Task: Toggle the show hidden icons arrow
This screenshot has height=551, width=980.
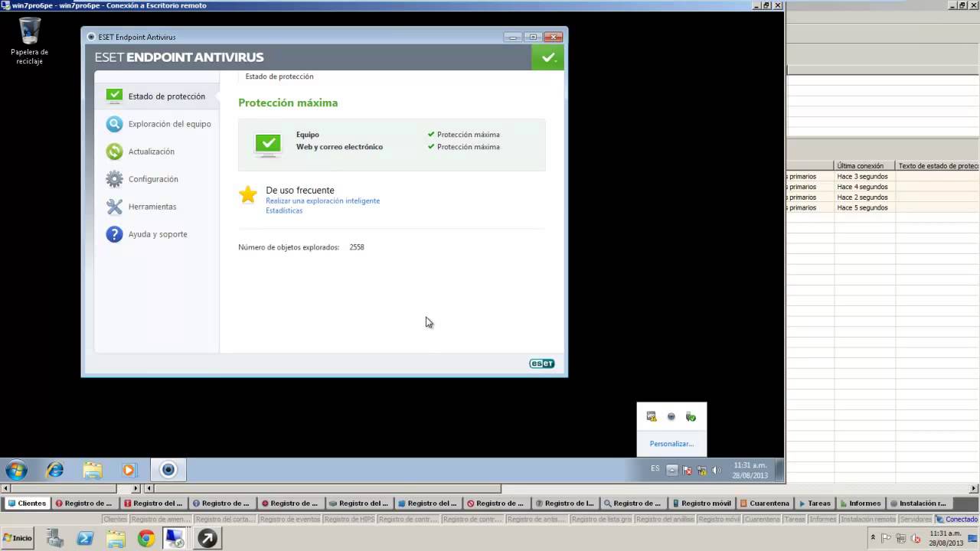Action: pyautogui.click(x=671, y=470)
